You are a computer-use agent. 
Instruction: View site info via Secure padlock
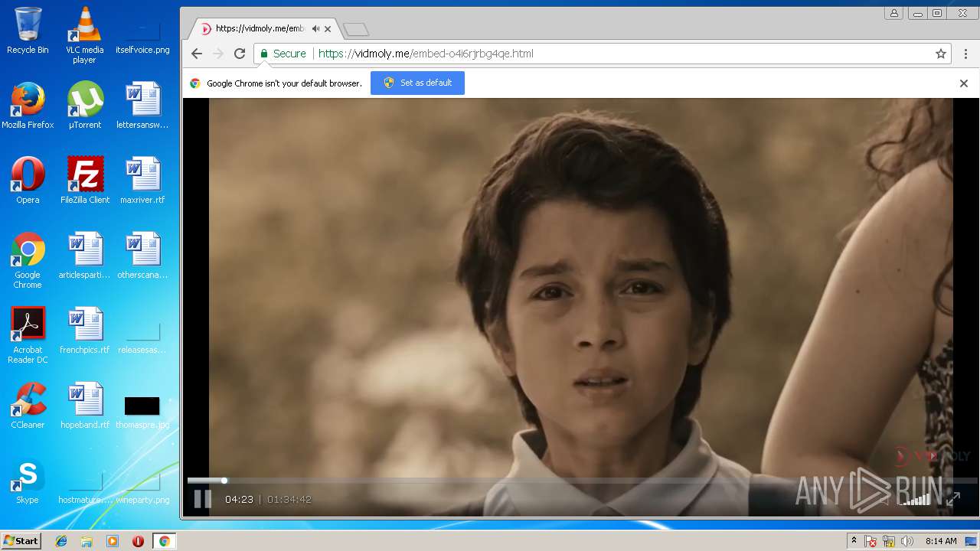(283, 54)
